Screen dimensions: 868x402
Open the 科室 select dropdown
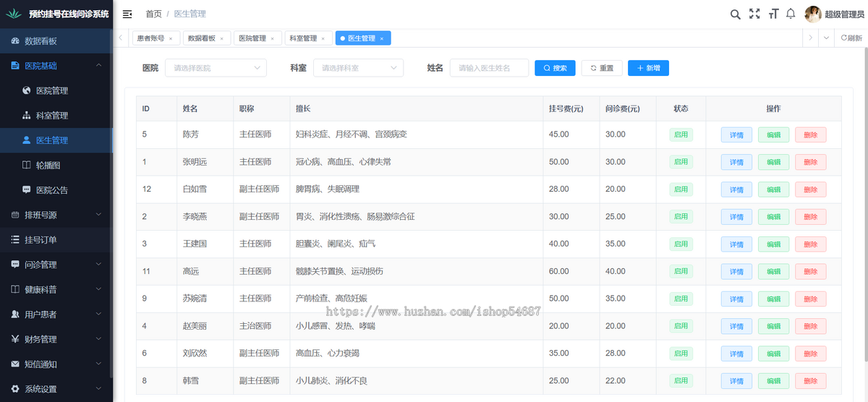tap(358, 68)
